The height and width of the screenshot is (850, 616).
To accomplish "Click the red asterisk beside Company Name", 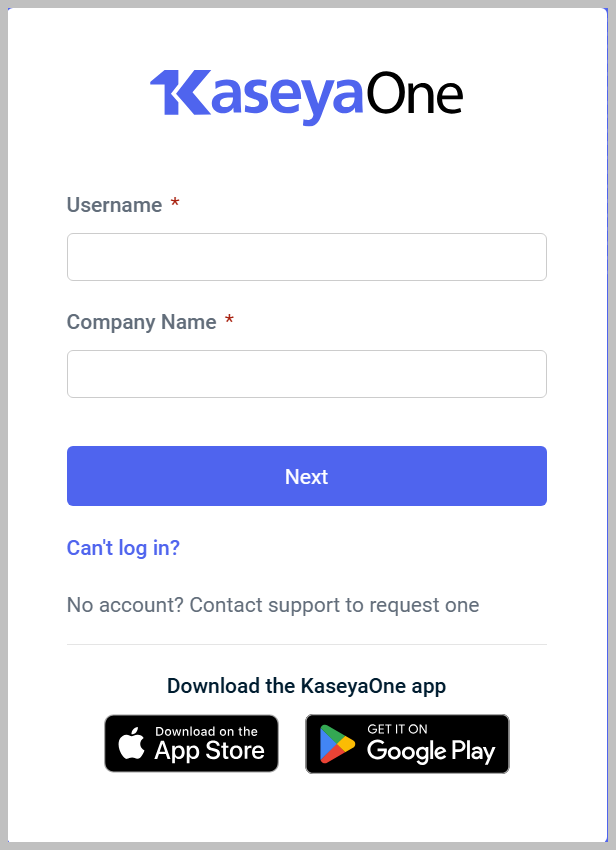I will tap(229, 319).
